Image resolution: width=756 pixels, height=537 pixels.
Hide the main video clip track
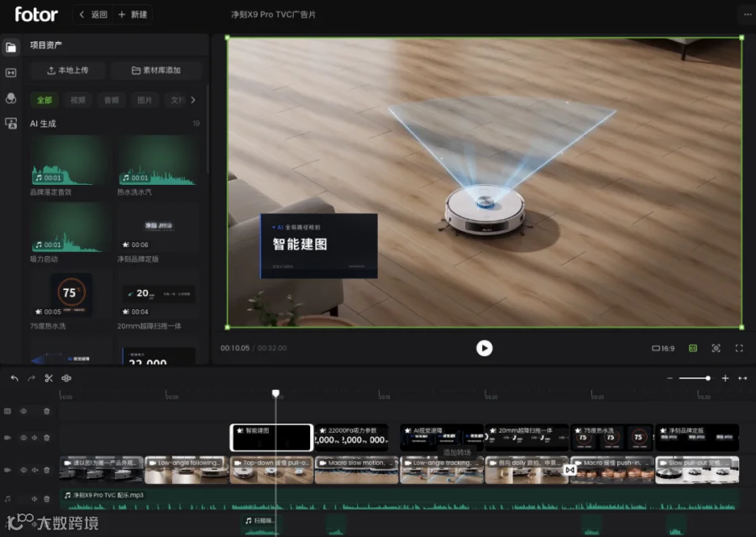click(x=24, y=470)
